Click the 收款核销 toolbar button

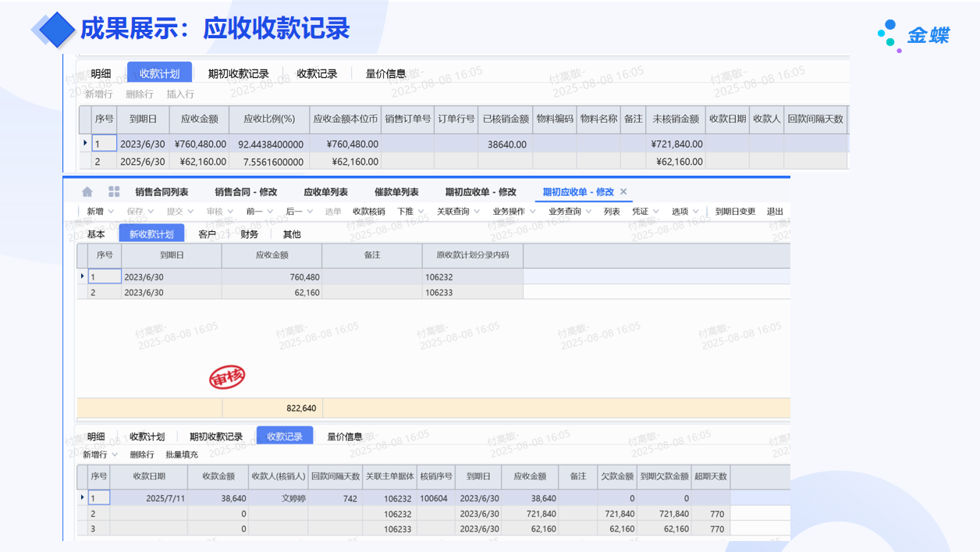pos(368,212)
